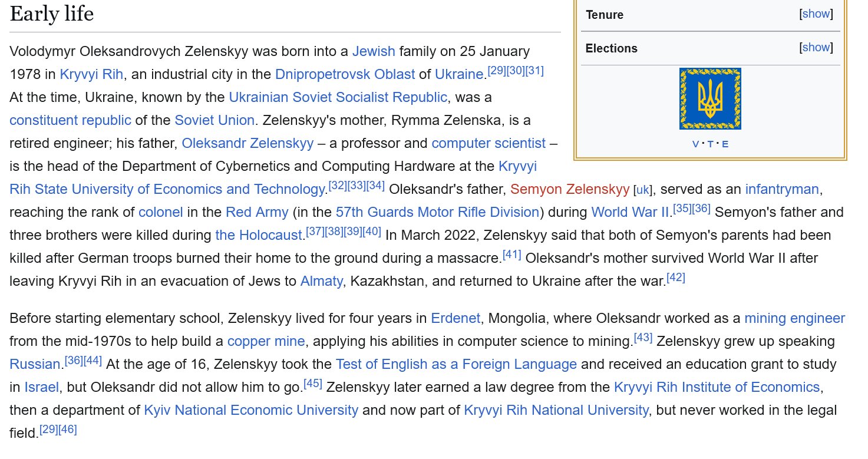Click the Ukrainian presidential standard emblem image
The width and height of the screenshot is (868, 459).
point(710,98)
